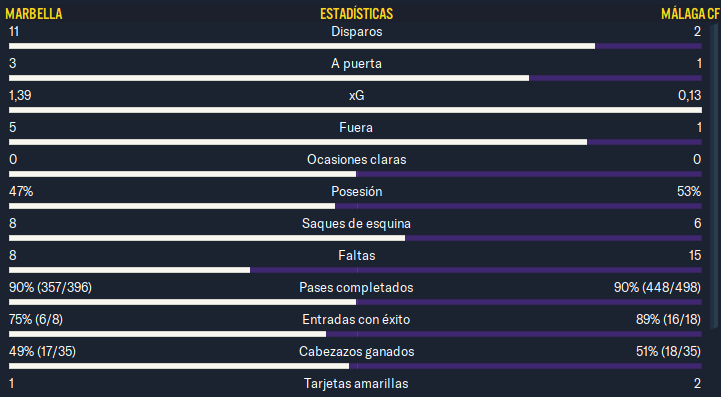Click the A puerta stat label
This screenshot has height=397, width=721.
click(x=356, y=63)
